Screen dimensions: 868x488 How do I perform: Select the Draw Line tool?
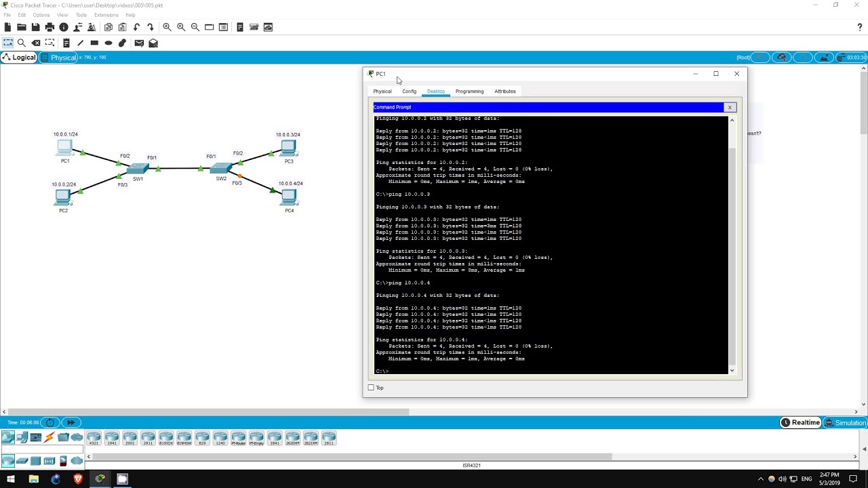(x=80, y=43)
